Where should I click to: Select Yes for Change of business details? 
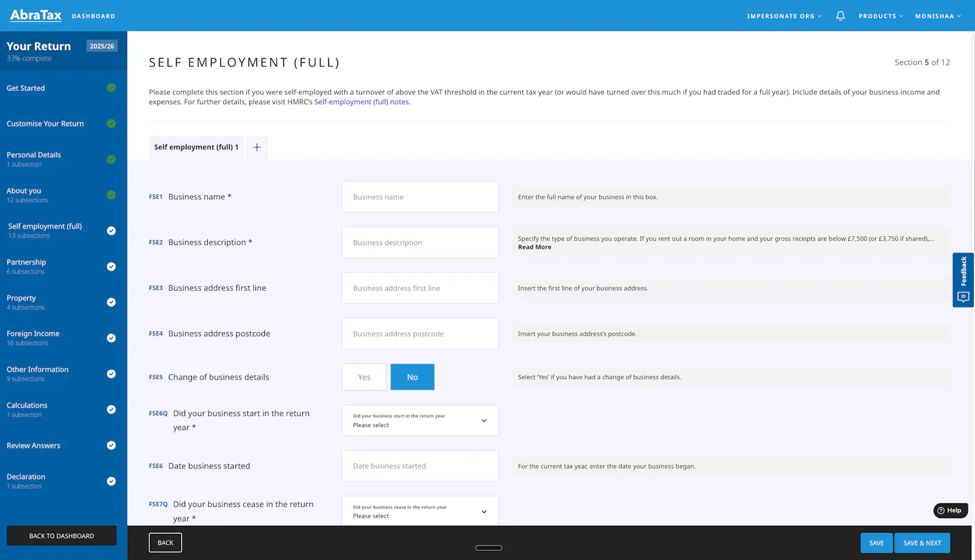364,377
